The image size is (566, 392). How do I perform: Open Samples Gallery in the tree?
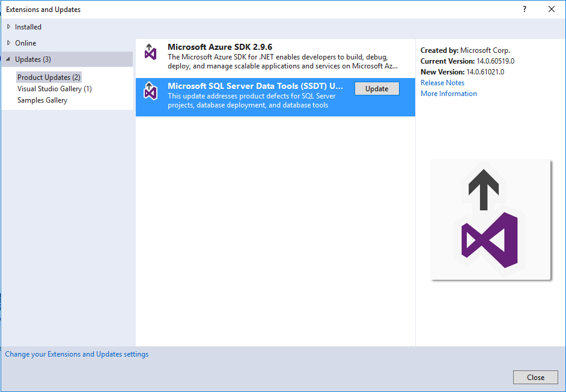(x=42, y=100)
